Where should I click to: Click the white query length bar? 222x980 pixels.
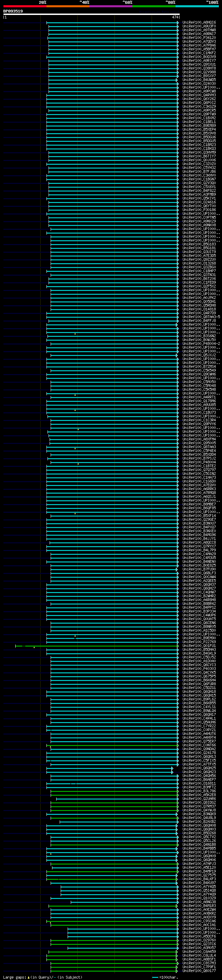pos(92,14)
